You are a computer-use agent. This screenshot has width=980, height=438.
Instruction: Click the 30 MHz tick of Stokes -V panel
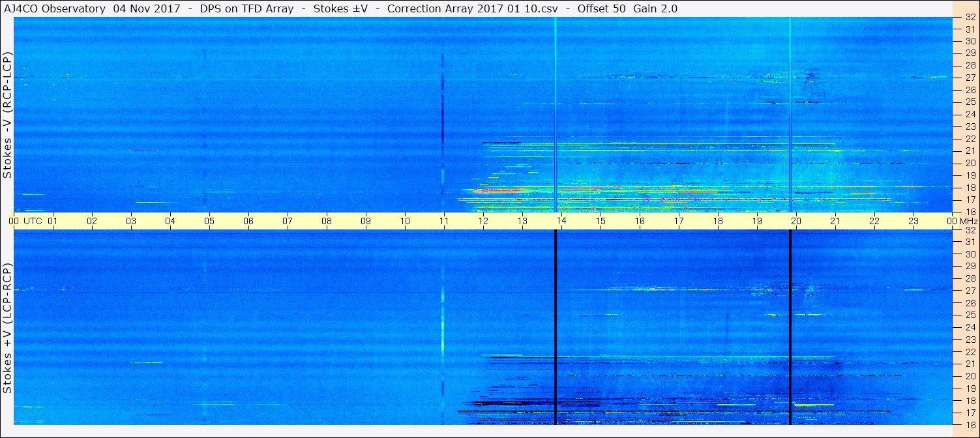(970, 41)
